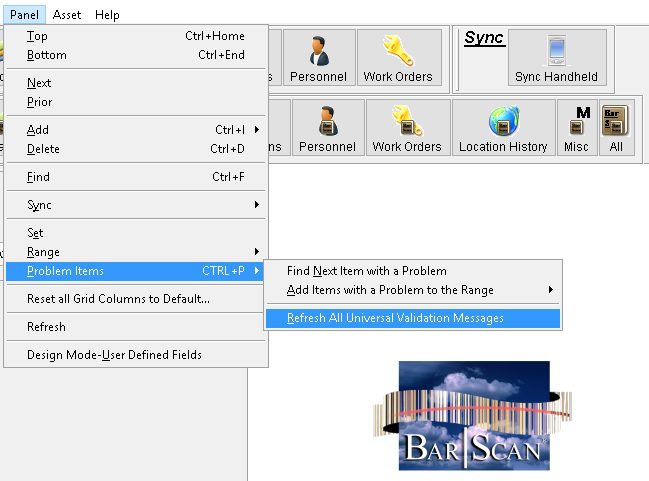This screenshot has height=481, width=649.
Task: Choose Delete from the Panel menu
Action: point(44,149)
